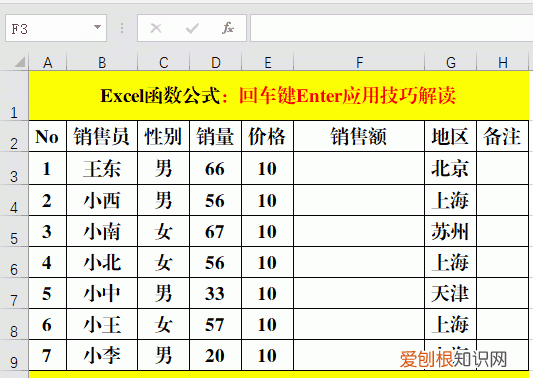
Task: Click the '销量' header cell
Action: point(216,136)
